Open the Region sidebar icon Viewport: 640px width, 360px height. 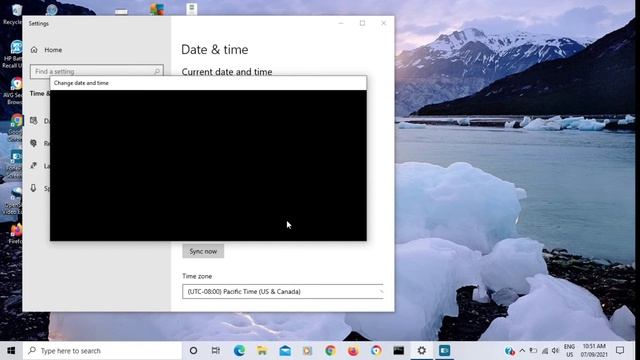tap(34, 143)
